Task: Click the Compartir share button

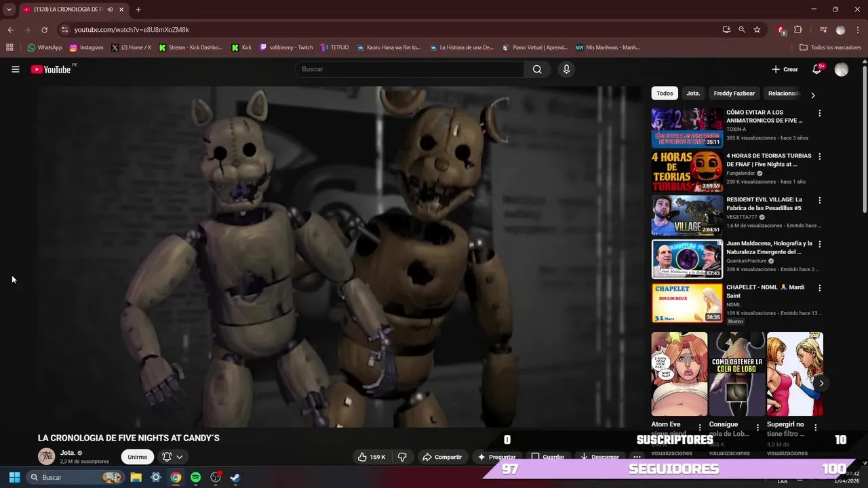Action: (x=441, y=457)
